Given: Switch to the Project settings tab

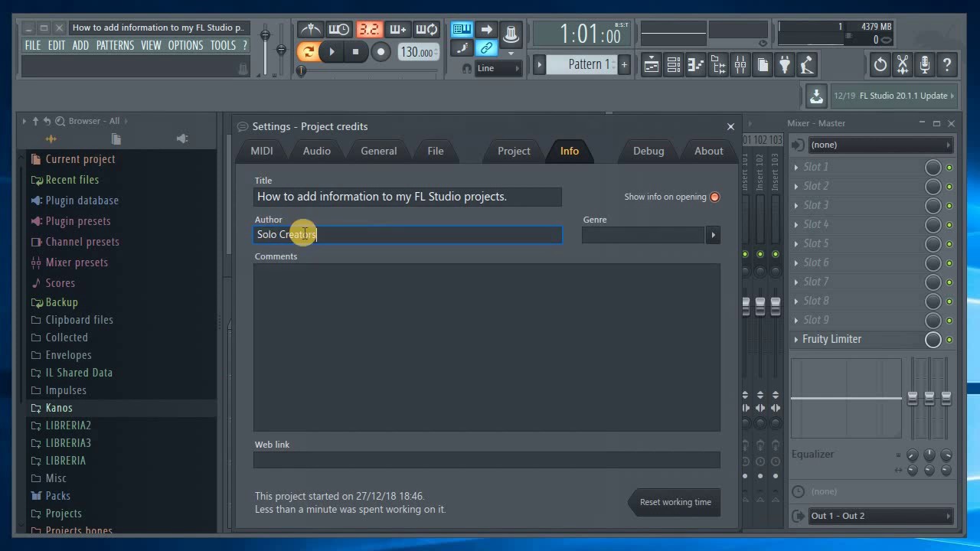Looking at the screenshot, I should point(514,151).
